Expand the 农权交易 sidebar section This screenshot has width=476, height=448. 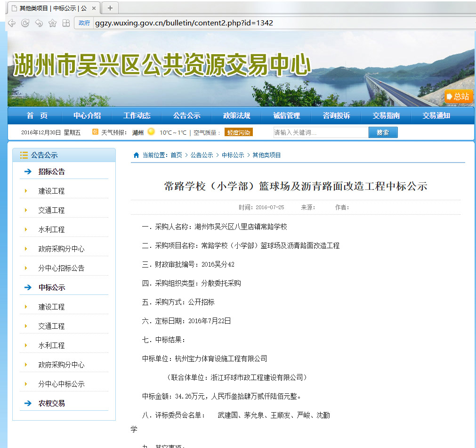(x=52, y=403)
